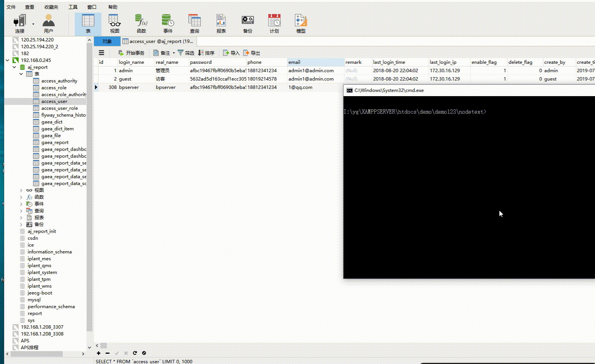The image size is (595, 364).
Task: Open the Model designer
Action: (x=301, y=23)
